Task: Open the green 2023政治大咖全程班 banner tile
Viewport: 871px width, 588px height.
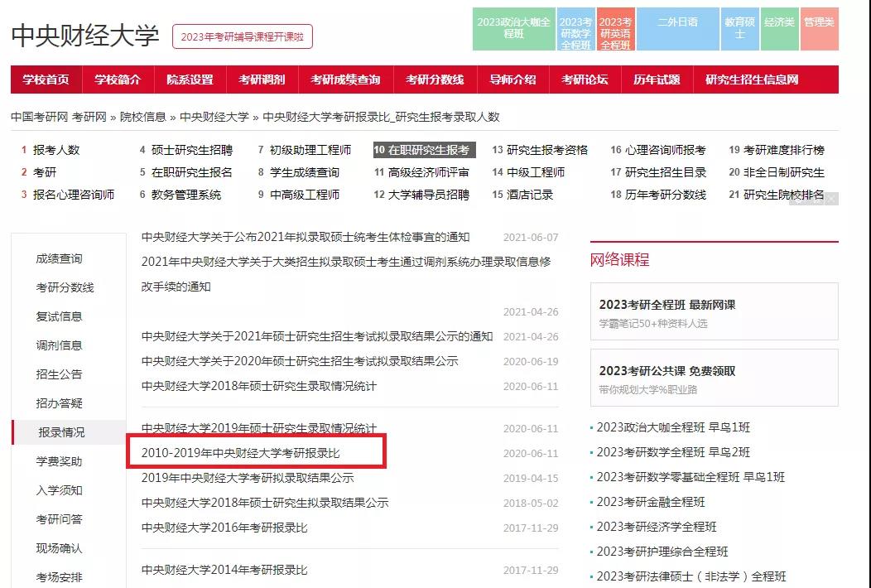Action: [x=513, y=28]
